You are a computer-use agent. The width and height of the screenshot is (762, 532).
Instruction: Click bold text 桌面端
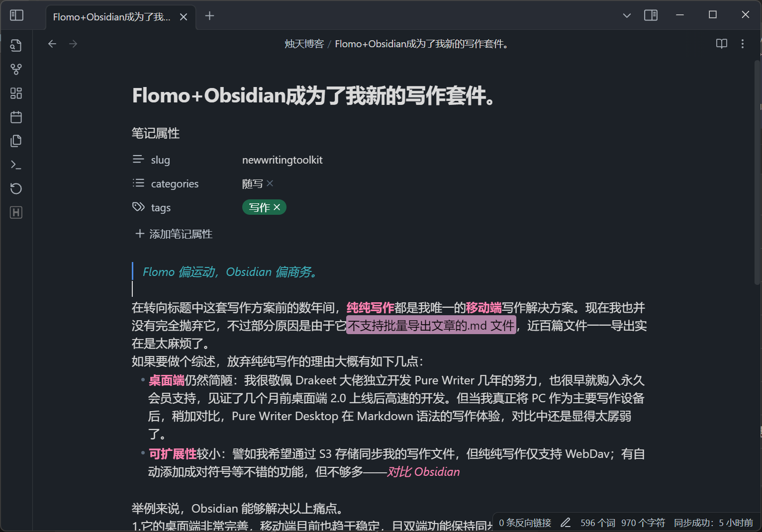(167, 380)
